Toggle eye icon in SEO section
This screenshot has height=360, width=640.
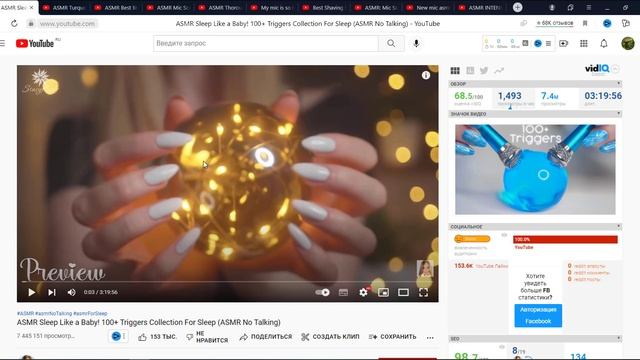point(502,347)
